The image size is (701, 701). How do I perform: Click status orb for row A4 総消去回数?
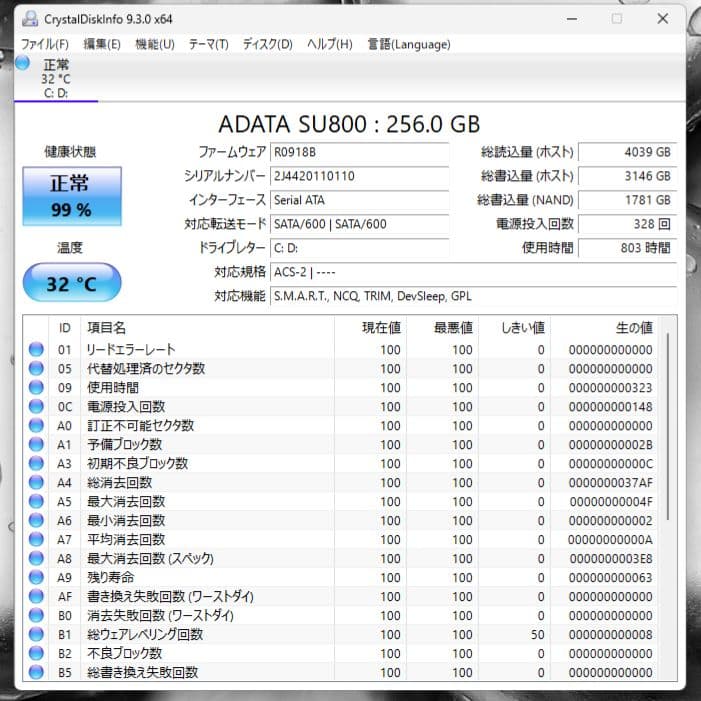36,482
